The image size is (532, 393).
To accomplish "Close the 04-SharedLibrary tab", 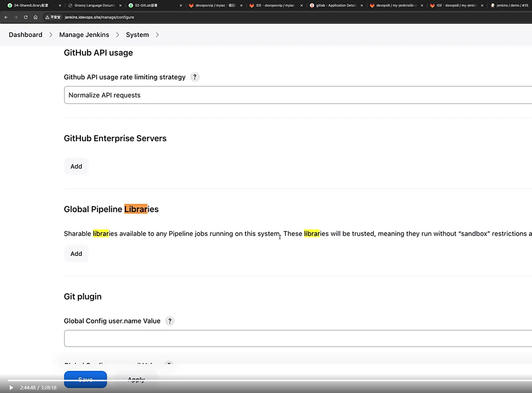I will pos(60,5).
